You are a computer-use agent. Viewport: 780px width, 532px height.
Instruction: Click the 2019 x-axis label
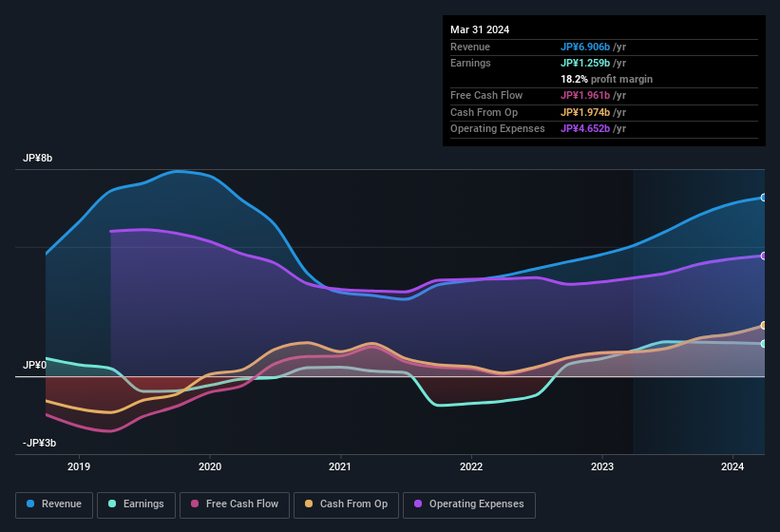coord(79,466)
